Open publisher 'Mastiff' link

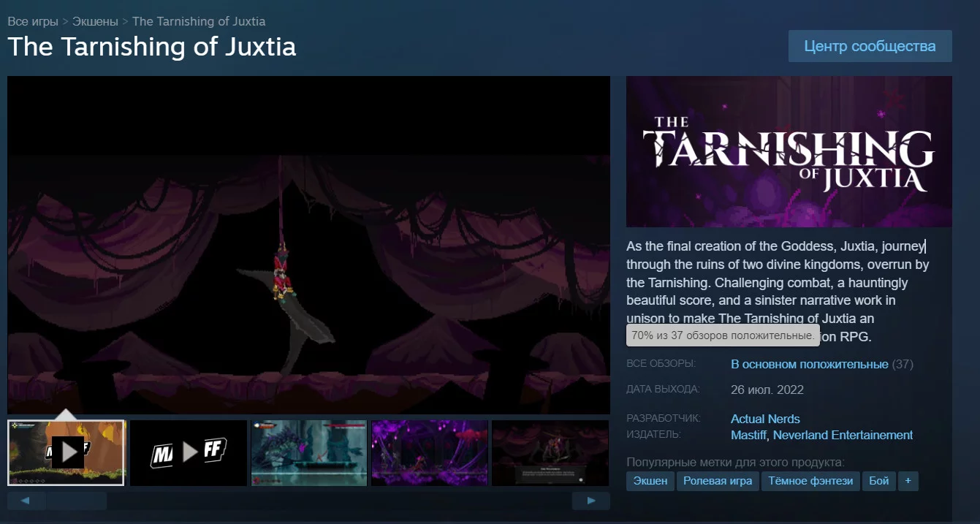point(748,435)
